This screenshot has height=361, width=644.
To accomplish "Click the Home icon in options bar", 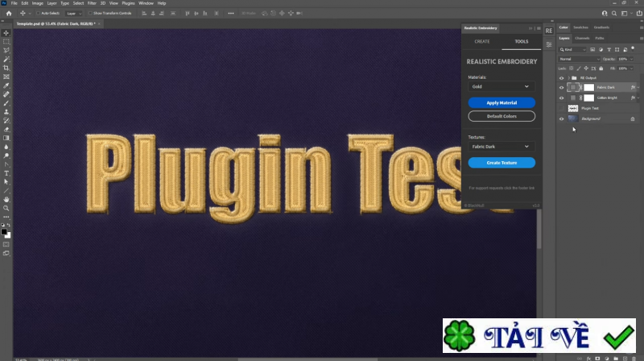I will click(x=9, y=13).
